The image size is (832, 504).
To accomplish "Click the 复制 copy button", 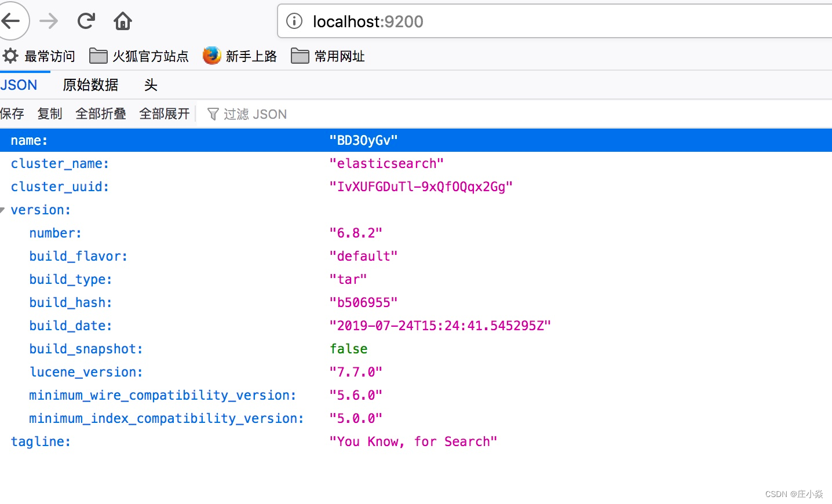I will coord(50,114).
